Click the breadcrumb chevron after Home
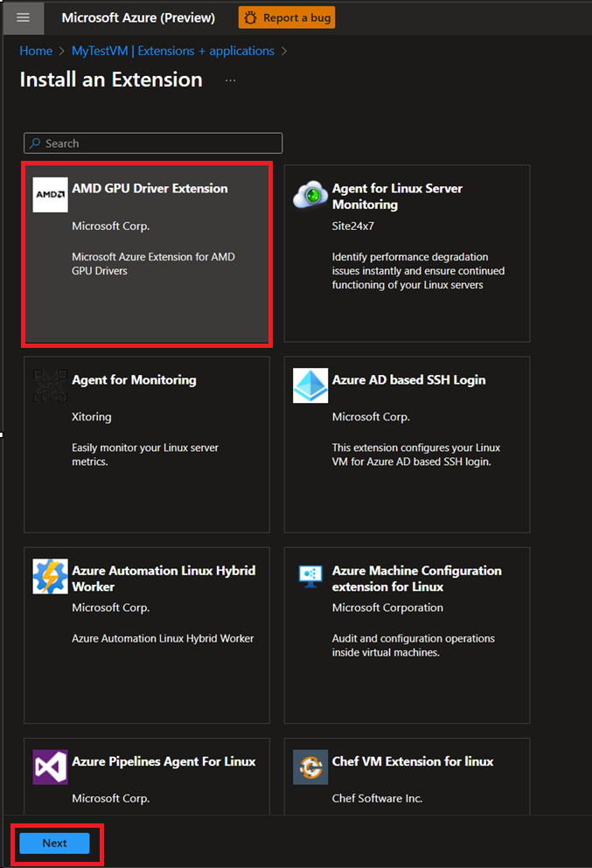Screen dimensions: 592x868 coord(62,51)
